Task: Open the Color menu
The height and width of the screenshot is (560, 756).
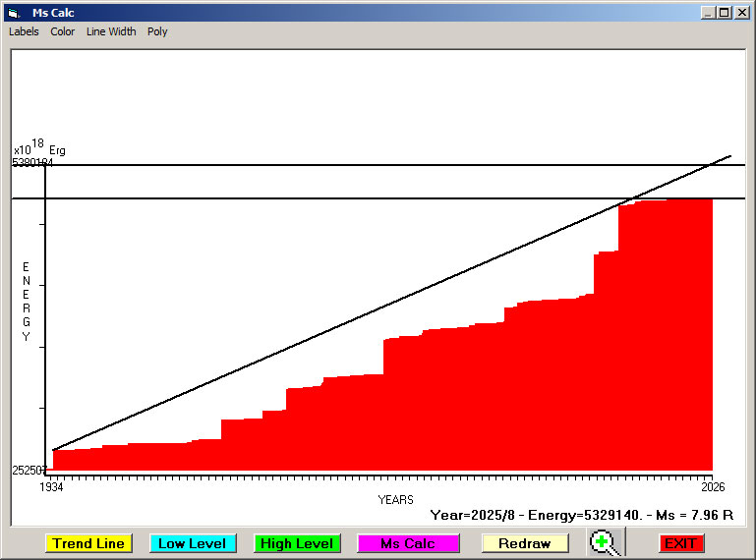Action: click(63, 31)
